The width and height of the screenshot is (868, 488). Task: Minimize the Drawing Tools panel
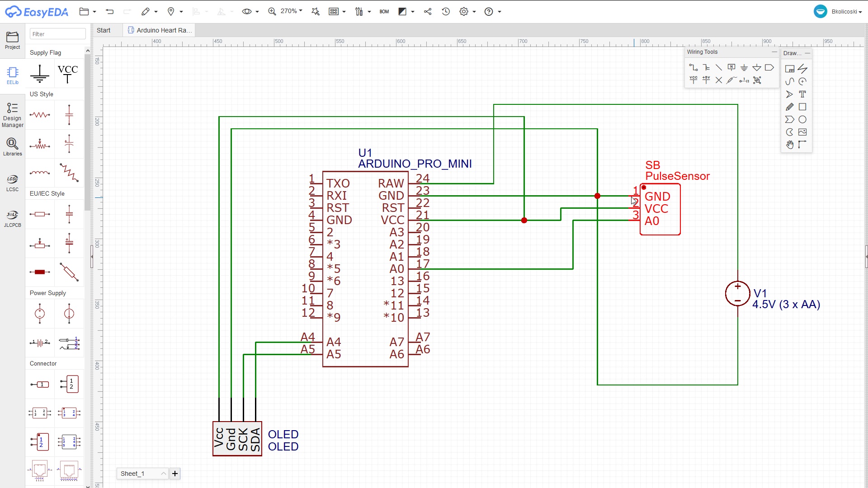click(807, 53)
